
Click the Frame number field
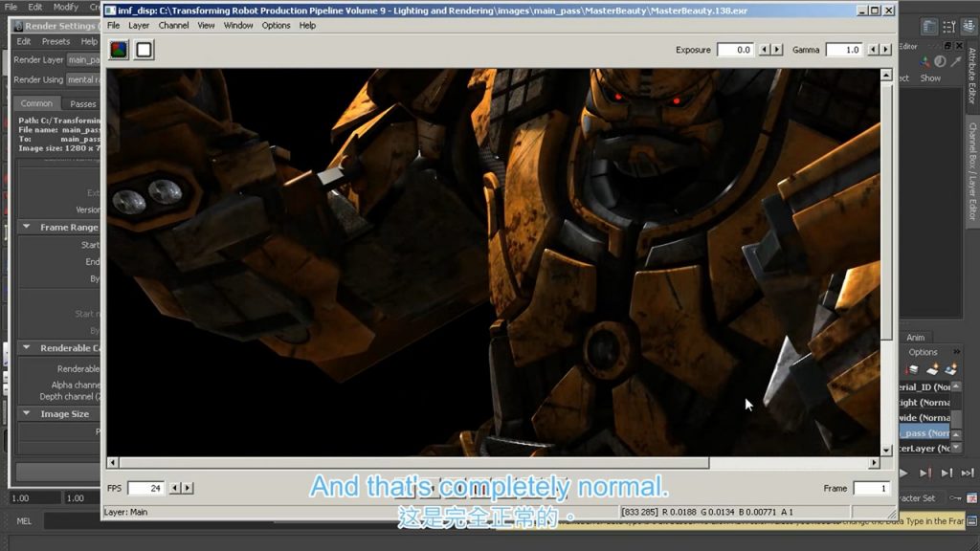[871, 488]
